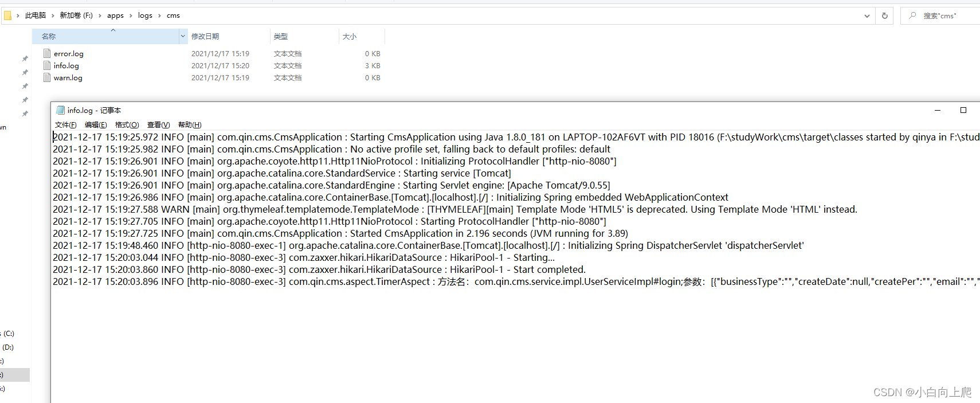Screen dimensions: 980x403
Task: Sort files by 修改日期 column header
Action: click(228, 36)
